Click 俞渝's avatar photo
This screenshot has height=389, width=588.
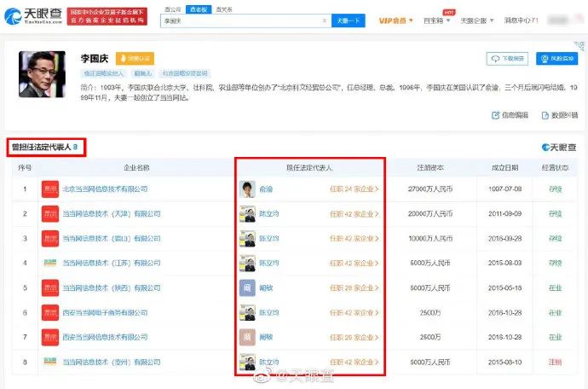pos(247,189)
